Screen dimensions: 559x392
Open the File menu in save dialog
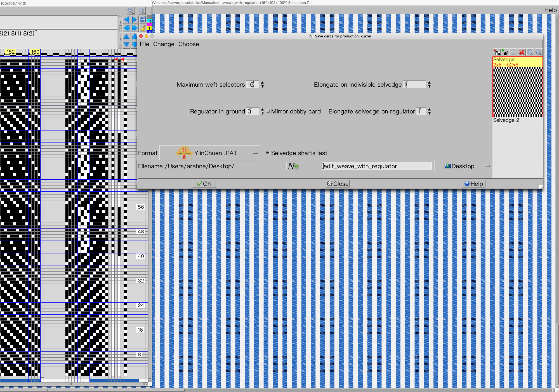point(144,44)
